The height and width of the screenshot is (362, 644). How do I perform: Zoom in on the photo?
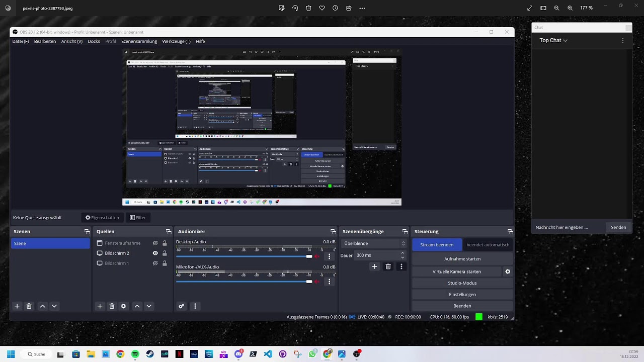pyautogui.click(x=570, y=8)
